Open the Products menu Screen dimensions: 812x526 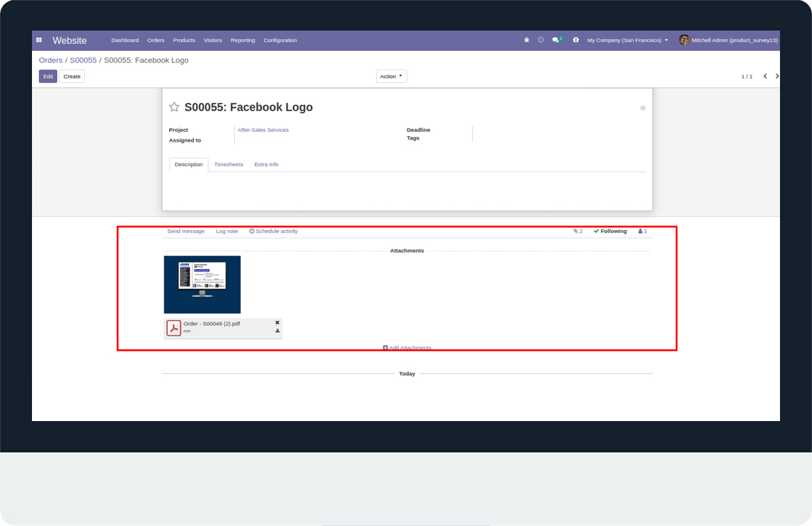point(184,40)
